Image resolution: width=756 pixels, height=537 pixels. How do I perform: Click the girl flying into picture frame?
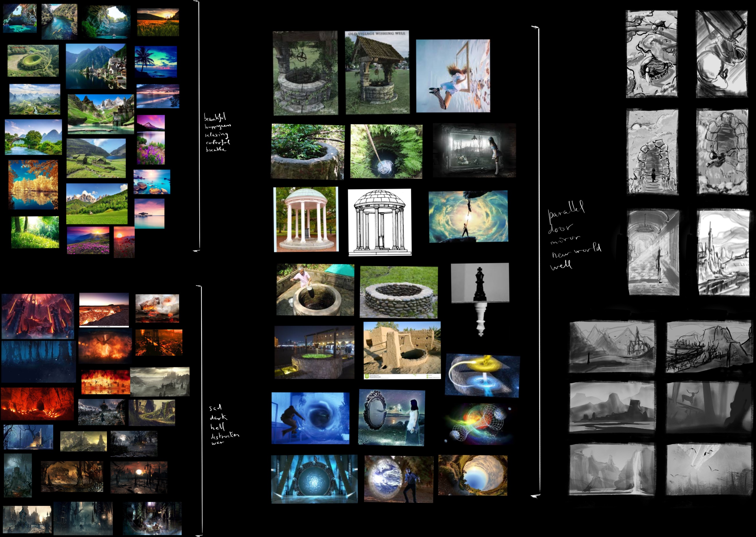pos(453,76)
